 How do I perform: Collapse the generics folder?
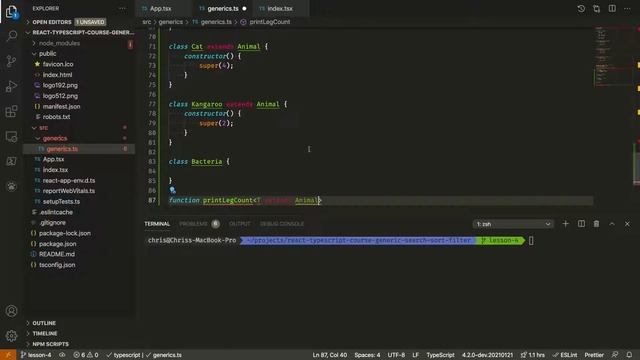point(55,138)
